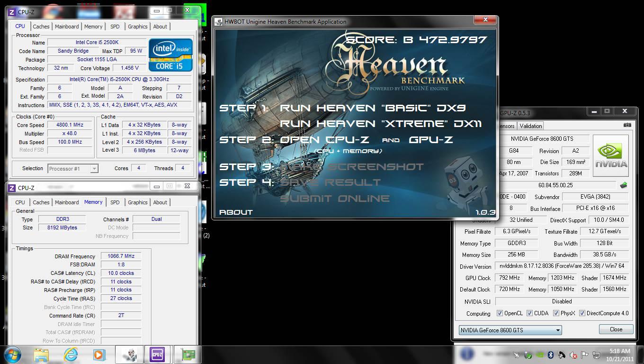Click the GPU Clock value 792 MHz

(509, 278)
